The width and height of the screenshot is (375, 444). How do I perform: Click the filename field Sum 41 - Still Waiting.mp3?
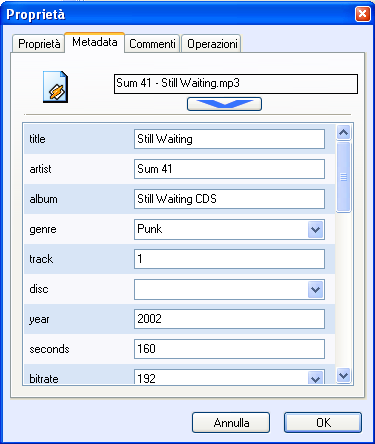[236, 84]
